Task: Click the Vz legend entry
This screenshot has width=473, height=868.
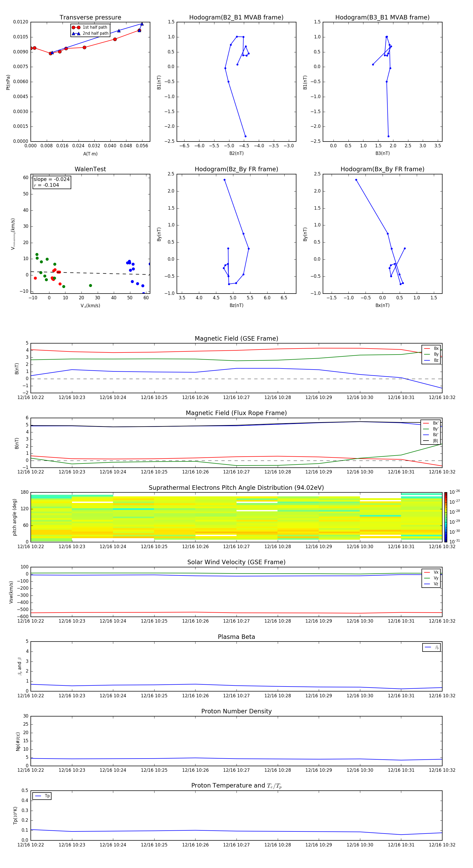Action: [431, 584]
